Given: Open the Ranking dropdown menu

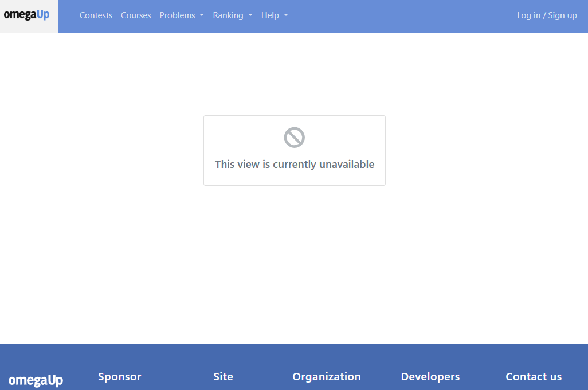Looking at the screenshot, I should tap(233, 15).
